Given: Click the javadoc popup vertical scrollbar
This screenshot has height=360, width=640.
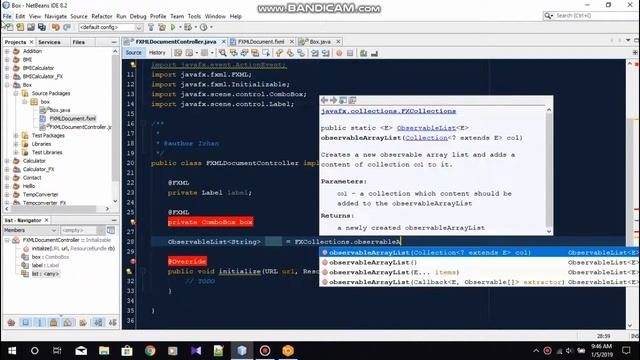Looking at the screenshot, I should (x=549, y=170).
